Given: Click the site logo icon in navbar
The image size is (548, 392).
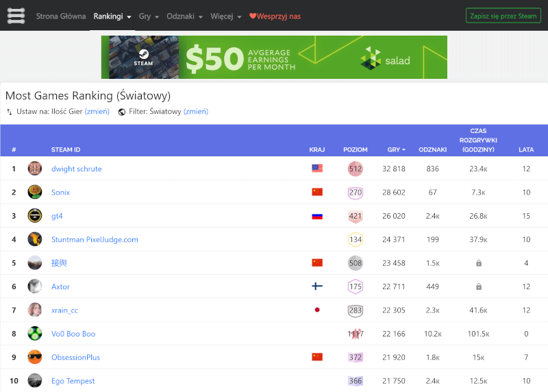Looking at the screenshot, I should (x=15, y=15).
